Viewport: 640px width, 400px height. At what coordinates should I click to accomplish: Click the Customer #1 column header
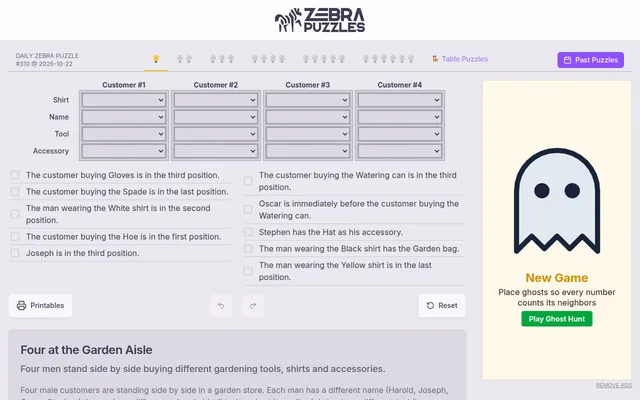124,85
